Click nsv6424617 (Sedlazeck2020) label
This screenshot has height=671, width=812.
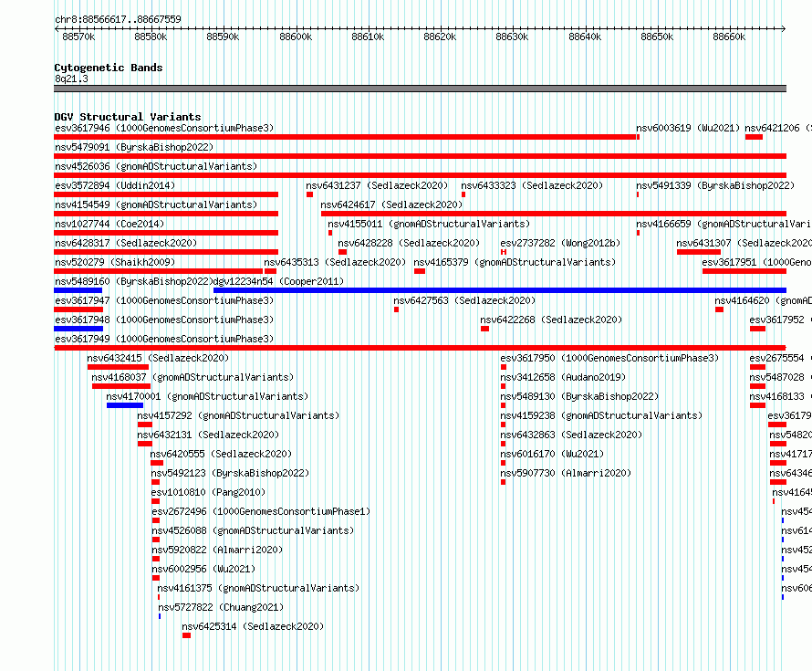(x=391, y=204)
